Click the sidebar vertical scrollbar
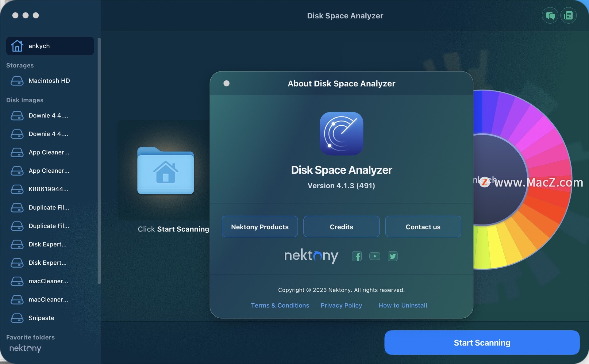 pos(99,161)
